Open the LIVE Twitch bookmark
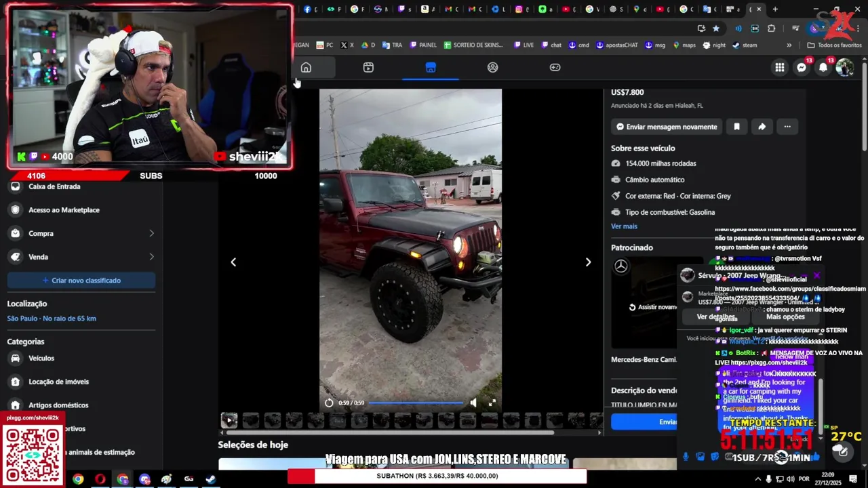 click(524, 45)
